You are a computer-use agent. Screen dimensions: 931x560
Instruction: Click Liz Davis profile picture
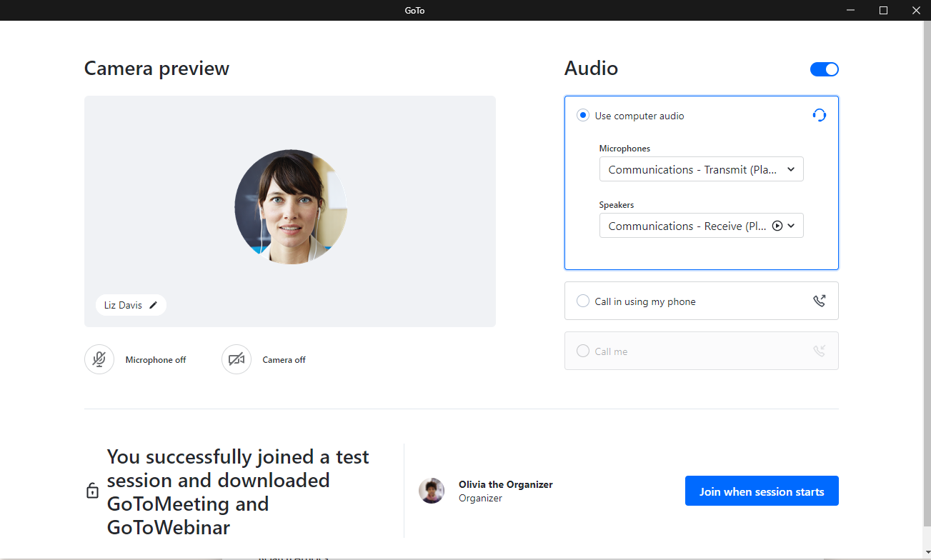coord(290,207)
